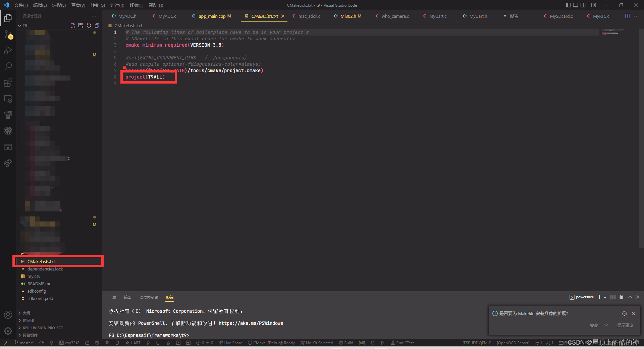
Task: Click 安装 to install the Makefile extension
Action: point(594,325)
